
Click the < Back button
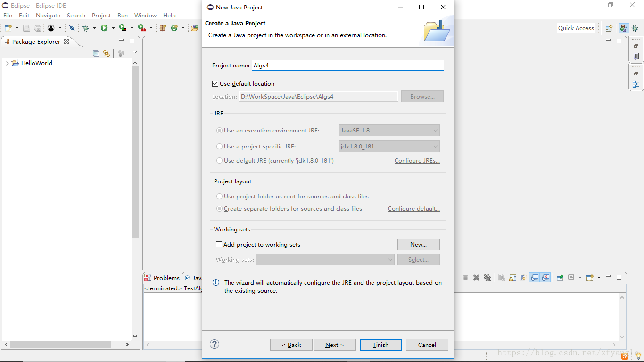pos(291,345)
